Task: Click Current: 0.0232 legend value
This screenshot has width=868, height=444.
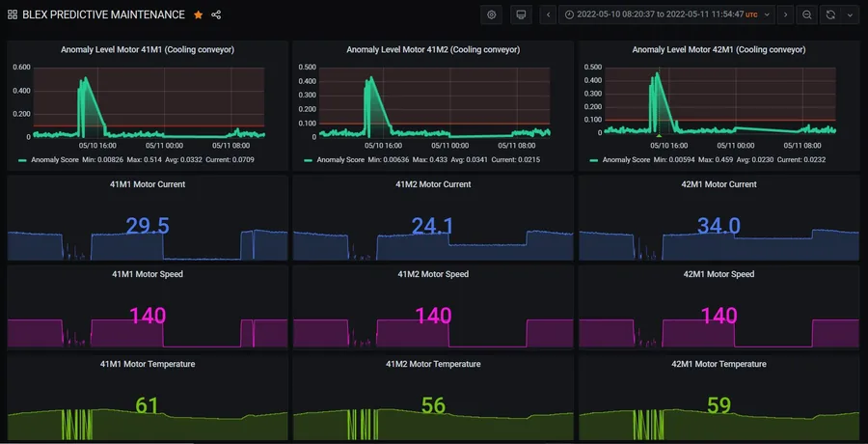Action: tap(802, 159)
